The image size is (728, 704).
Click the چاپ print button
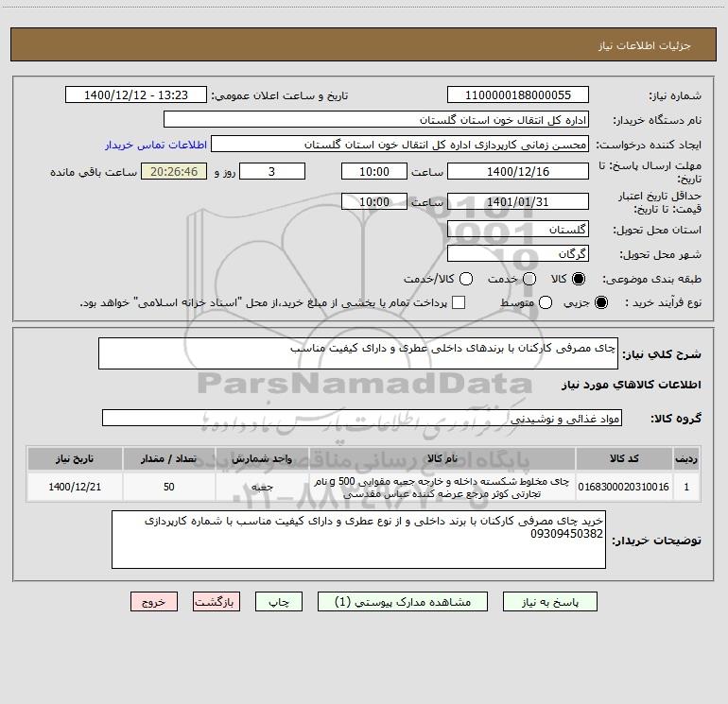point(279,602)
